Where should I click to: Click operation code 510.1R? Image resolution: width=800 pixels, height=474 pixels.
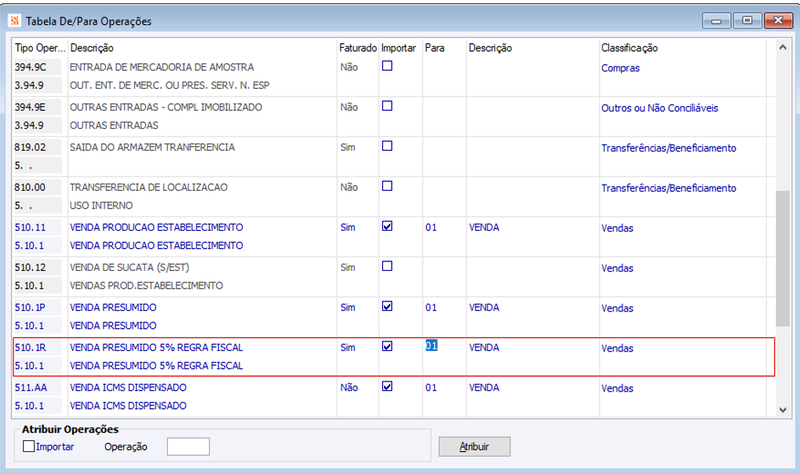point(30,347)
